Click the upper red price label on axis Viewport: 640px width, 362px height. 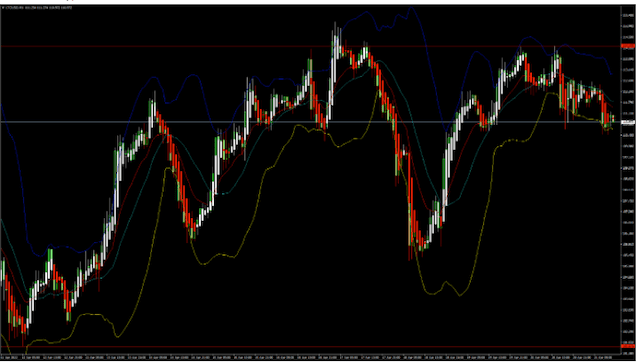point(628,47)
